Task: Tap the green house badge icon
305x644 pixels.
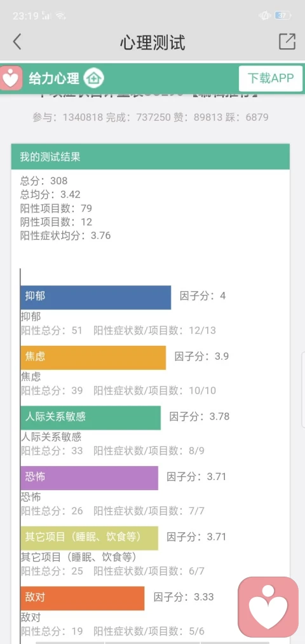Action: (x=94, y=78)
